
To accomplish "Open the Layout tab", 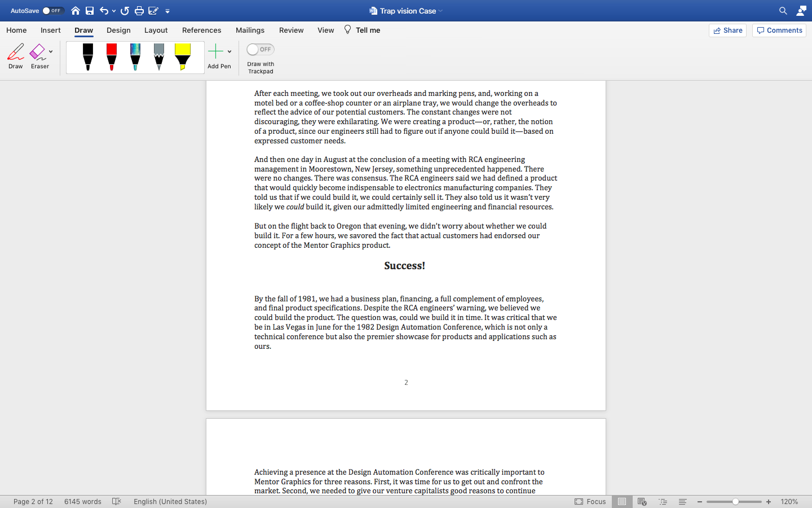I will pos(156,30).
